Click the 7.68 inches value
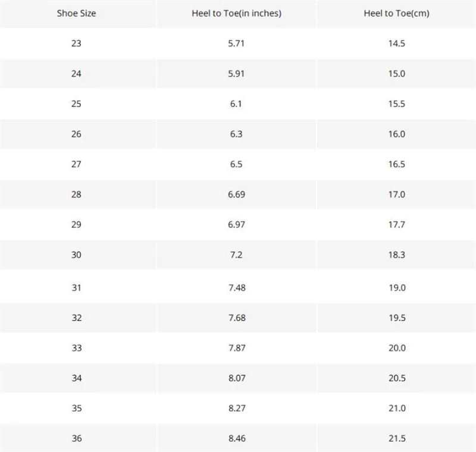Screen dimensions: 476x452 pyautogui.click(x=236, y=318)
